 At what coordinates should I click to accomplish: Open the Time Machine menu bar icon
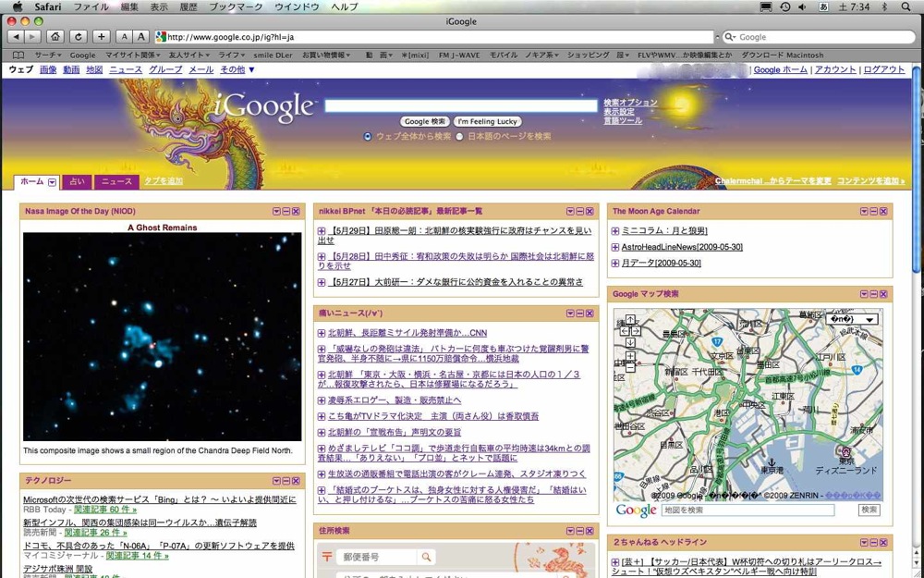point(784,6)
